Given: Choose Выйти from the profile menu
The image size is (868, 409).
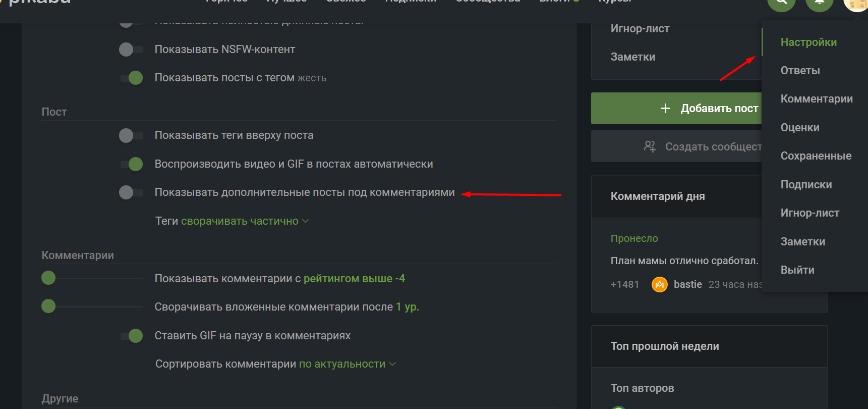Looking at the screenshot, I should pyautogui.click(x=797, y=270).
